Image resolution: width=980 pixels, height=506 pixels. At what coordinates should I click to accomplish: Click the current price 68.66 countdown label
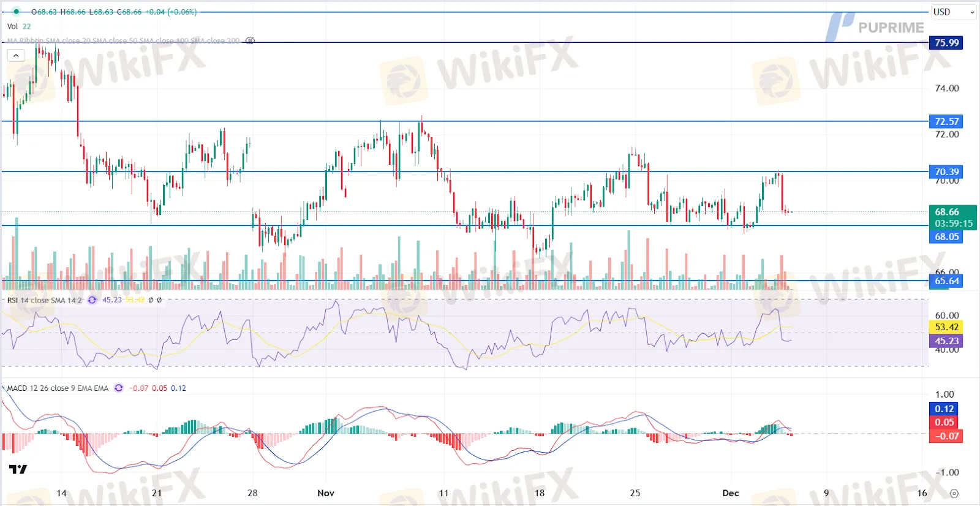(953, 217)
